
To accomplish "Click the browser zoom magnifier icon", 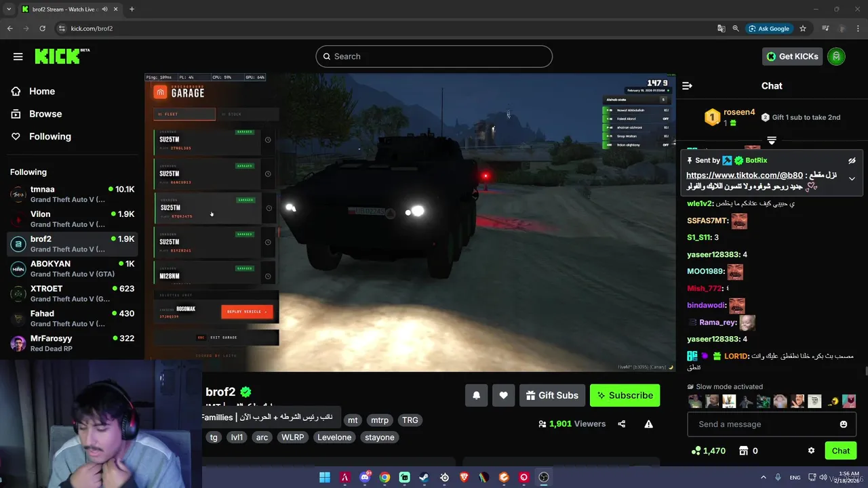I will click(736, 28).
